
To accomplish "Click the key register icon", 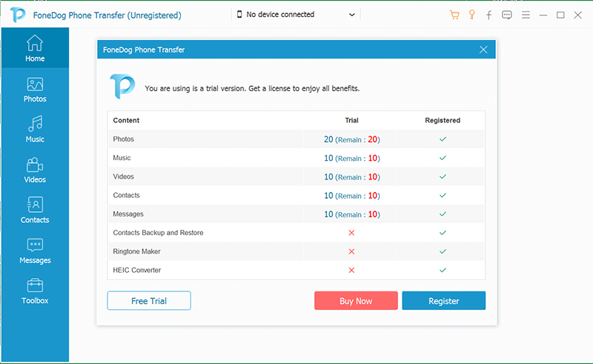I will pos(471,15).
